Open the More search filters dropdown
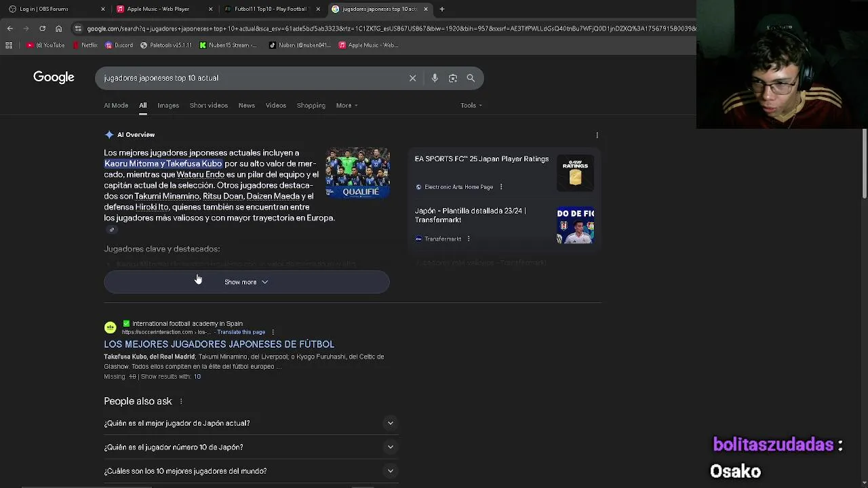 pos(347,105)
